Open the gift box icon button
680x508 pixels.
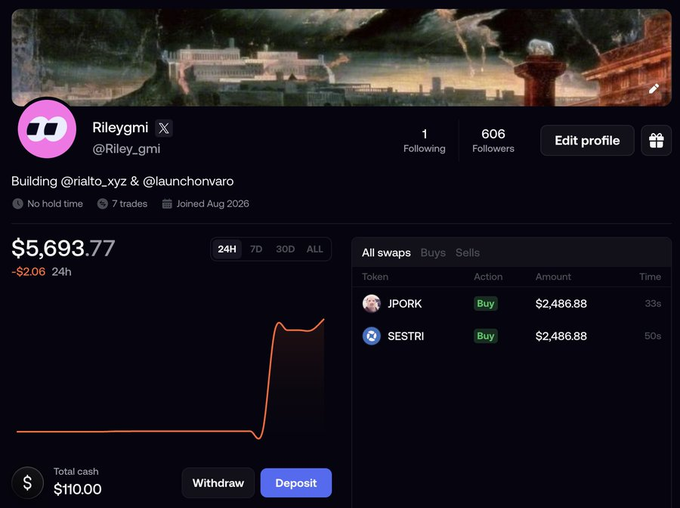(656, 141)
